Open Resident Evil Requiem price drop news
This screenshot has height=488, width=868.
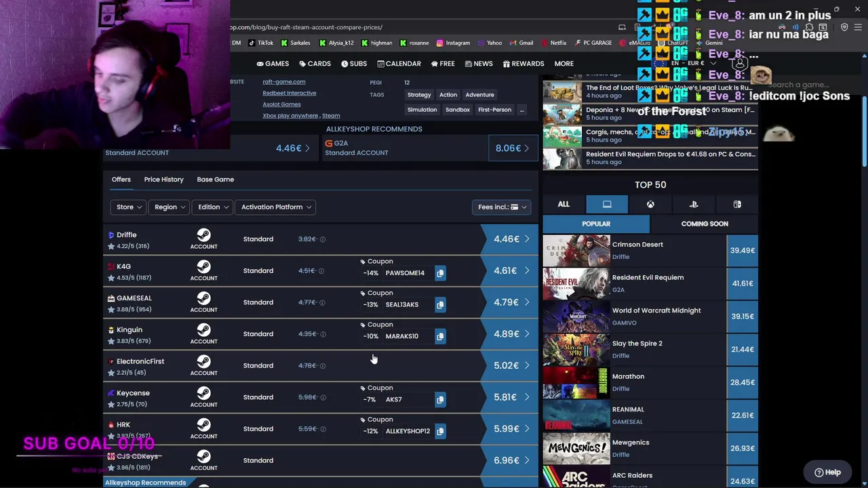pyautogui.click(x=650, y=158)
